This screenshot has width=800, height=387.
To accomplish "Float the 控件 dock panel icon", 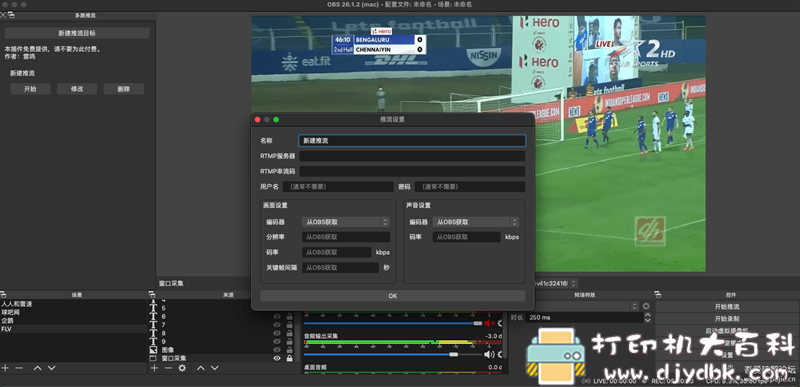I will click(x=658, y=295).
